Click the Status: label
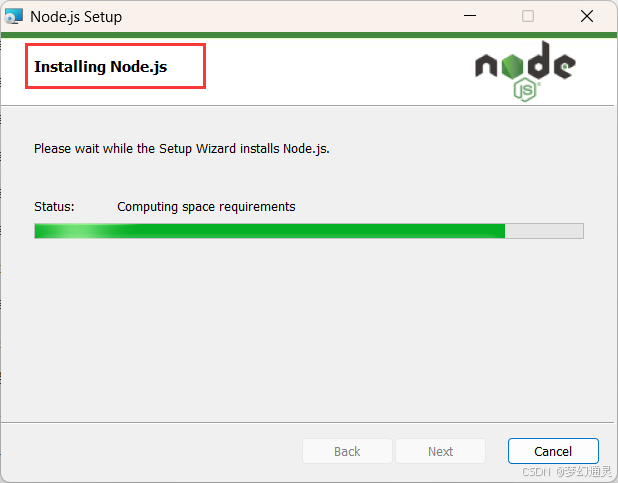 [x=54, y=207]
